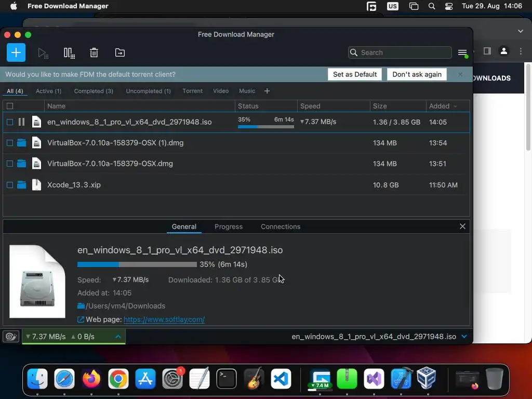Click the large progress bar in details panel
Screen dimensions: 532x399
point(137,264)
